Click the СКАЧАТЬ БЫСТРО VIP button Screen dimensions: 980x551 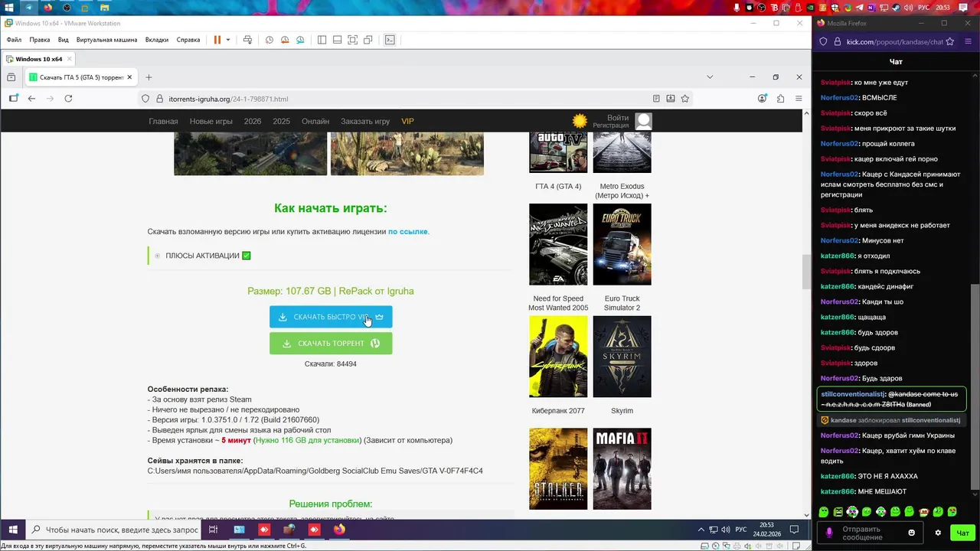[331, 317]
